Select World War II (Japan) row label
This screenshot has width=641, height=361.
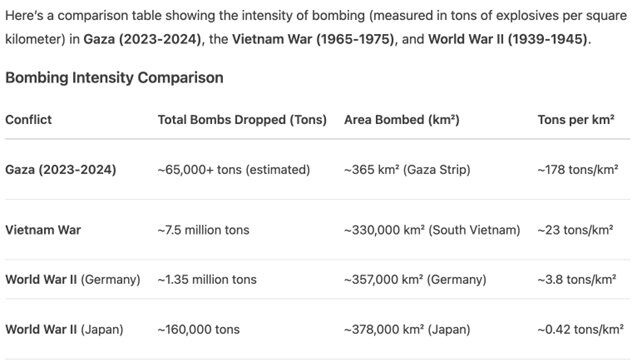point(64,330)
